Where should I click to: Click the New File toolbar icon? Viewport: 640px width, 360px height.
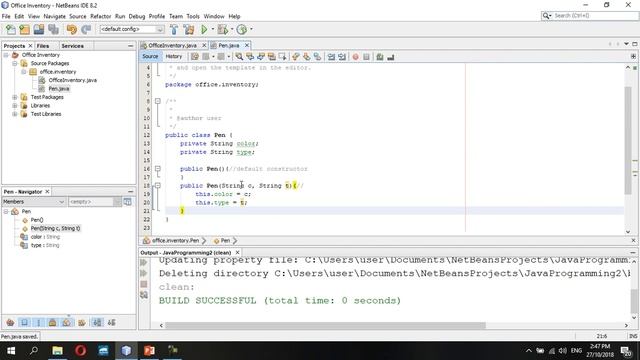pyautogui.click(x=11, y=29)
